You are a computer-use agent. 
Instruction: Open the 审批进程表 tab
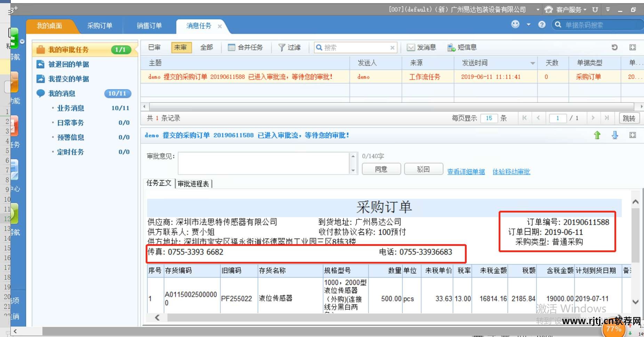pos(194,184)
